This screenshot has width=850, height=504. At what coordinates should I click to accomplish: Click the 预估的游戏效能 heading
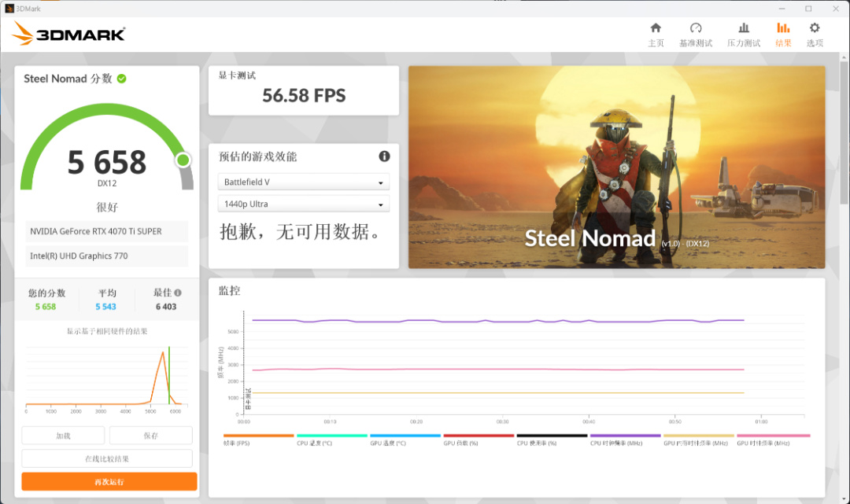tap(257, 156)
